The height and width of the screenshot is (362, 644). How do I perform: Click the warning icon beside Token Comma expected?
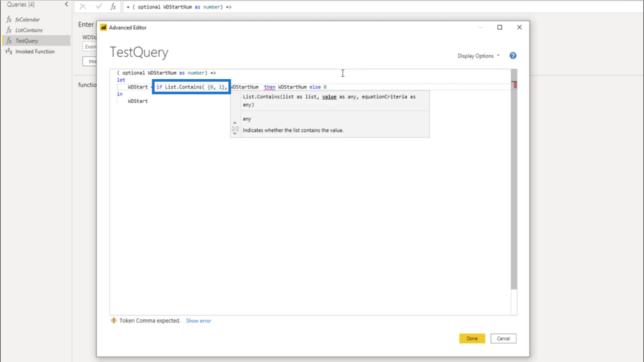point(113,321)
